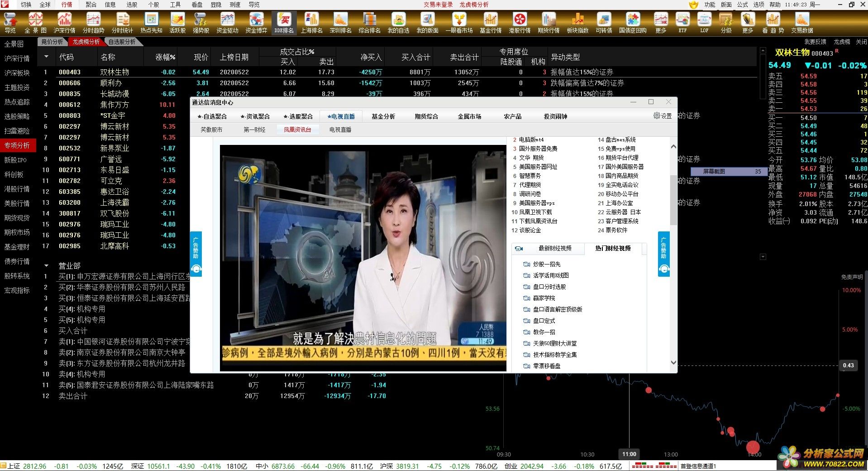Viewport: 868px width, 471px height.
Task: Open 设置 settings in message center
Action: pyautogui.click(x=662, y=116)
